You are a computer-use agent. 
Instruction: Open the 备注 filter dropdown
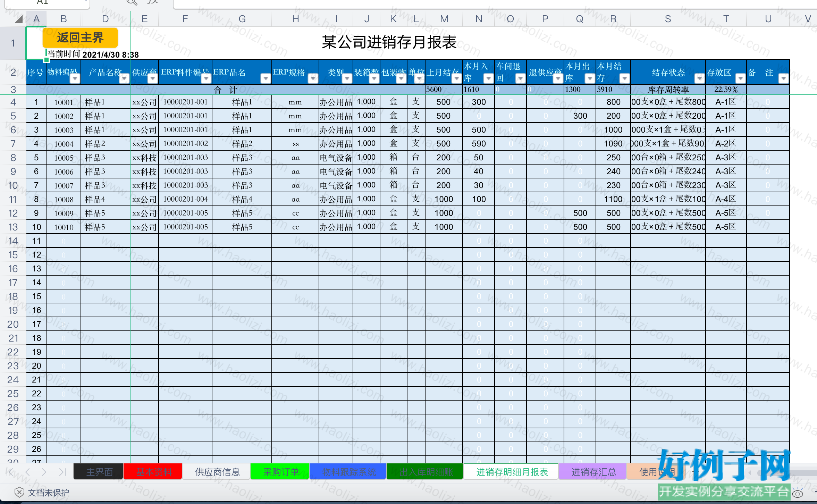(783, 78)
